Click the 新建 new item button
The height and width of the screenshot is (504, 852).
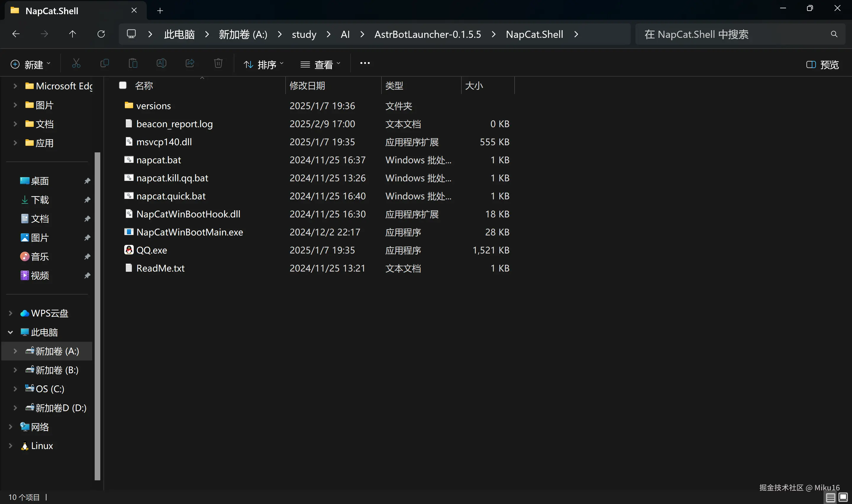[30, 64]
